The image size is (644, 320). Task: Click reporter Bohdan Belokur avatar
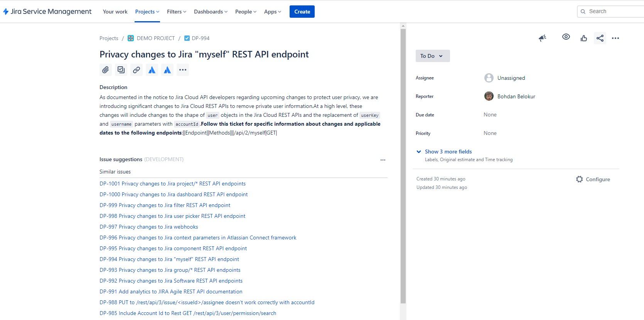489,96
